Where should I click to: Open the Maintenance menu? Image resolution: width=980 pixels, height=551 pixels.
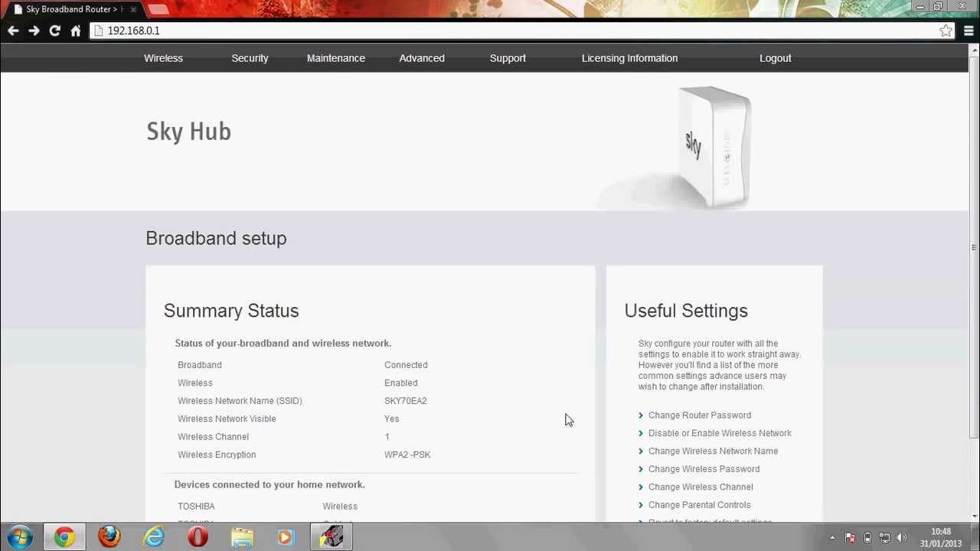click(x=335, y=58)
